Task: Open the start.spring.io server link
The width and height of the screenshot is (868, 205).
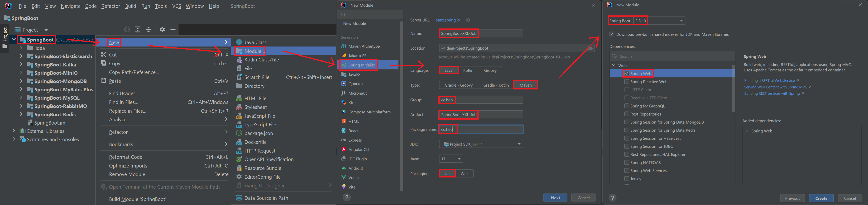Action: click(447, 20)
